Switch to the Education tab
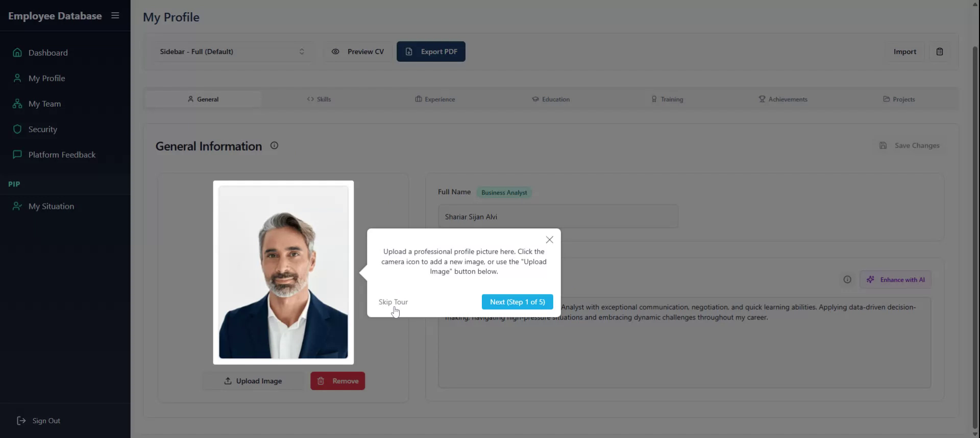This screenshot has width=980, height=438. coord(551,99)
